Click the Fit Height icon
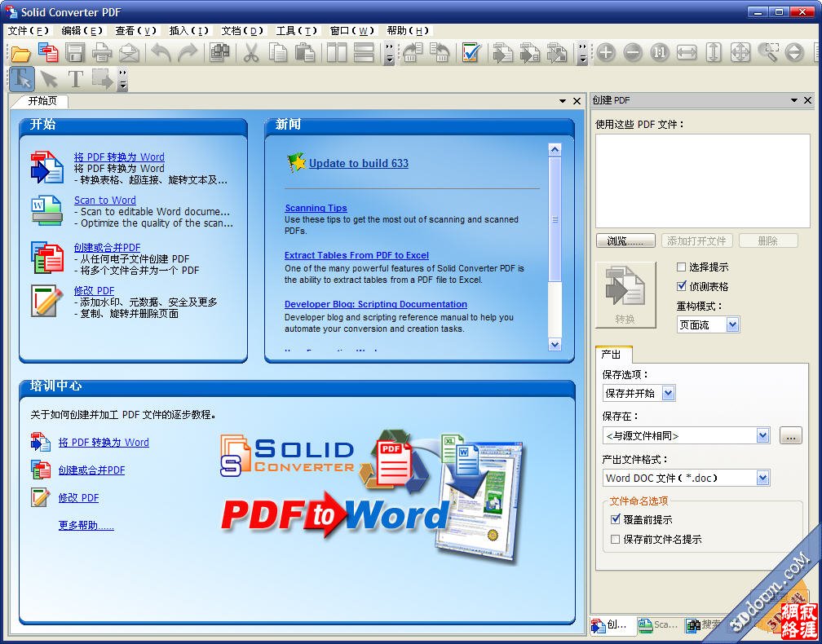The height and width of the screenshot is (644, 822). pos(714,53)
